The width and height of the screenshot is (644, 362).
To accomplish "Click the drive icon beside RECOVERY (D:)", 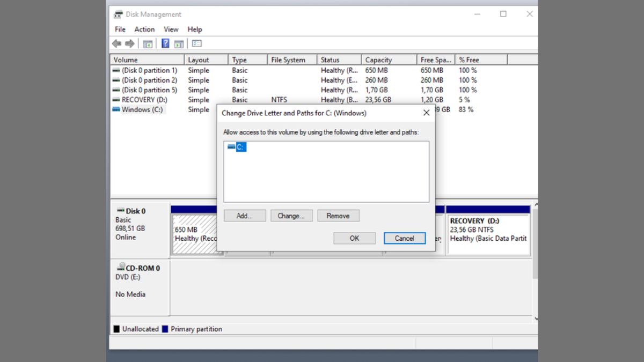I will pos(116,99).
